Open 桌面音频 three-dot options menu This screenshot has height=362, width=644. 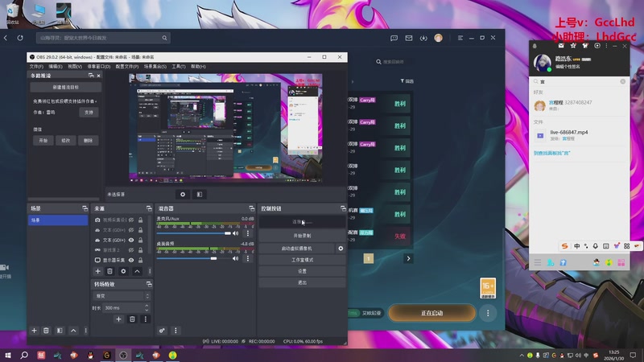coord(248,258)
